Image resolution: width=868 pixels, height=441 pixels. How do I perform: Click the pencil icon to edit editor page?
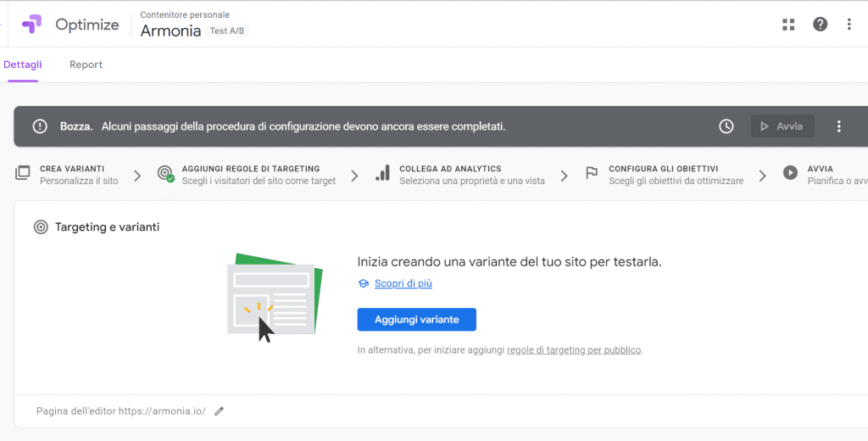point(220,411)
